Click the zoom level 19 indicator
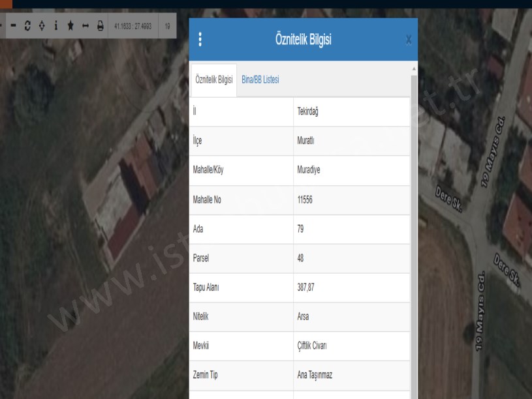This screenshot has width=532, height=399. (168, 27)
